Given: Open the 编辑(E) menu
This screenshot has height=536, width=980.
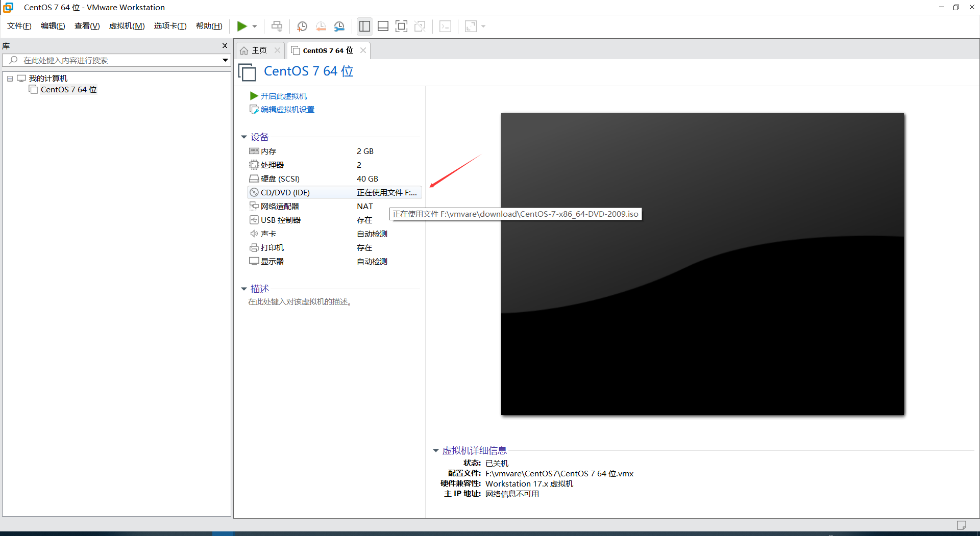Looking at the screenshot, I should [53, 26].
